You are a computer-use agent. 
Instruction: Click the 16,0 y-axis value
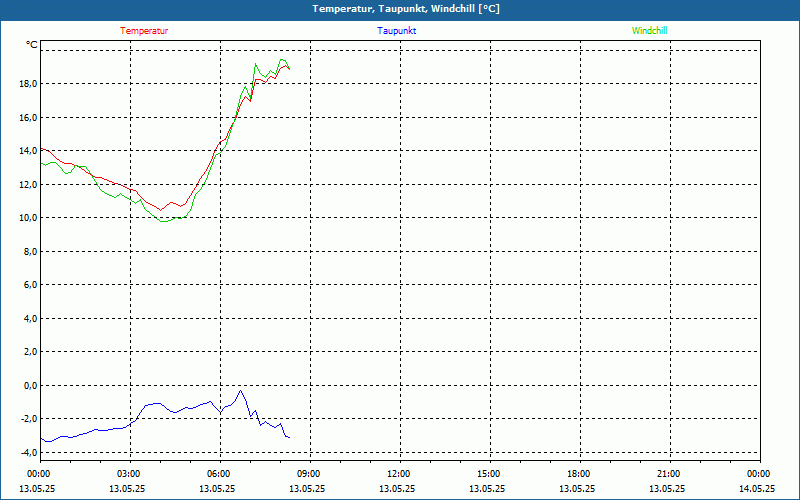pos(28,117)
